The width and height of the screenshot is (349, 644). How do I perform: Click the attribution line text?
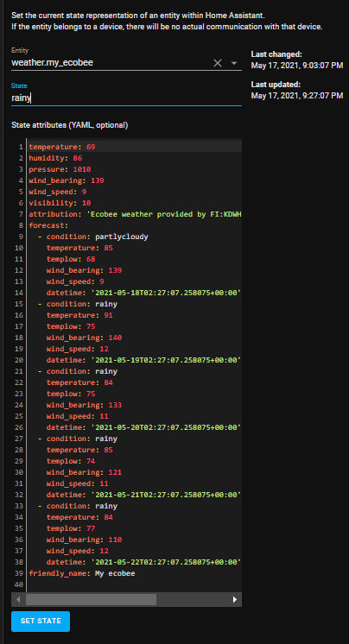135,214
